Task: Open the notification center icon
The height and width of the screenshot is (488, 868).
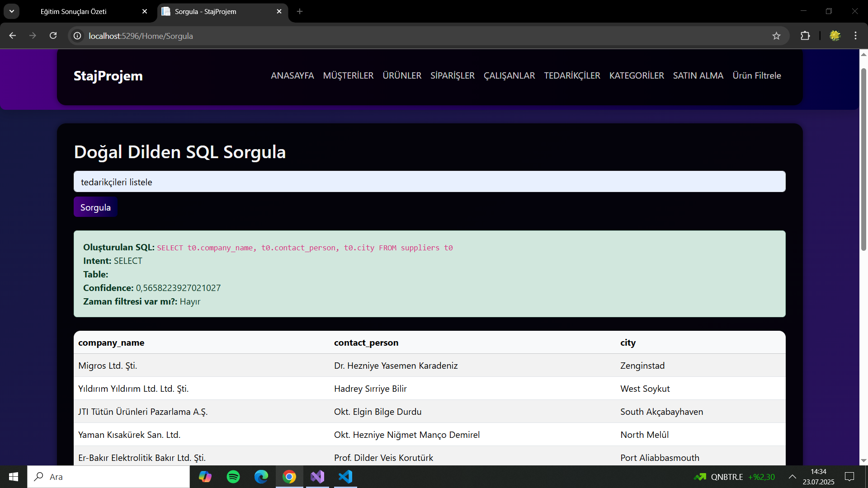Action: (x=849, y=477)
